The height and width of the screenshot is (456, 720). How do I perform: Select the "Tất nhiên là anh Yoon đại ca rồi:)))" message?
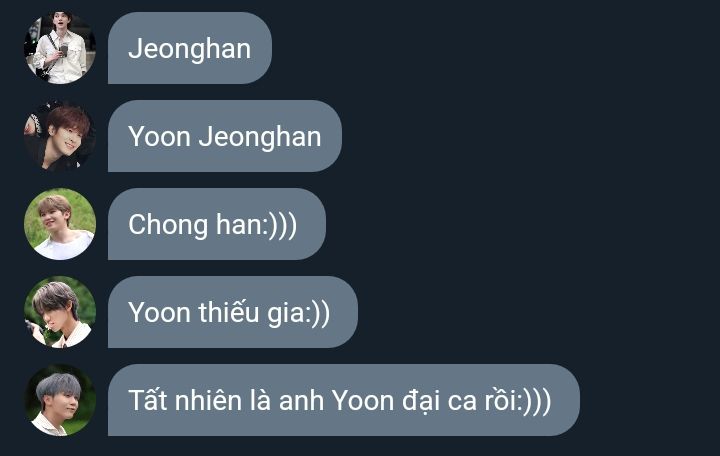[x=343, y=400]
